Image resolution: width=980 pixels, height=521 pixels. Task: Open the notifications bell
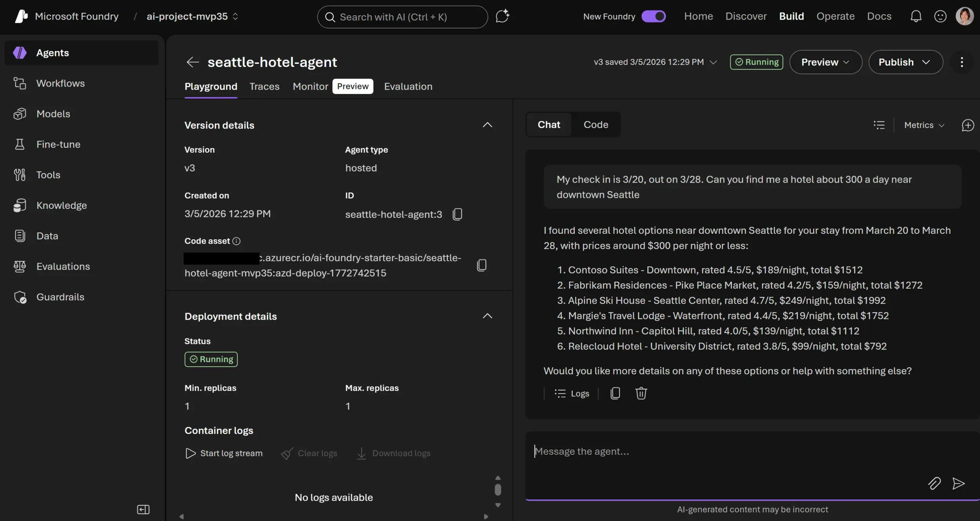click(x=916, y=16)
